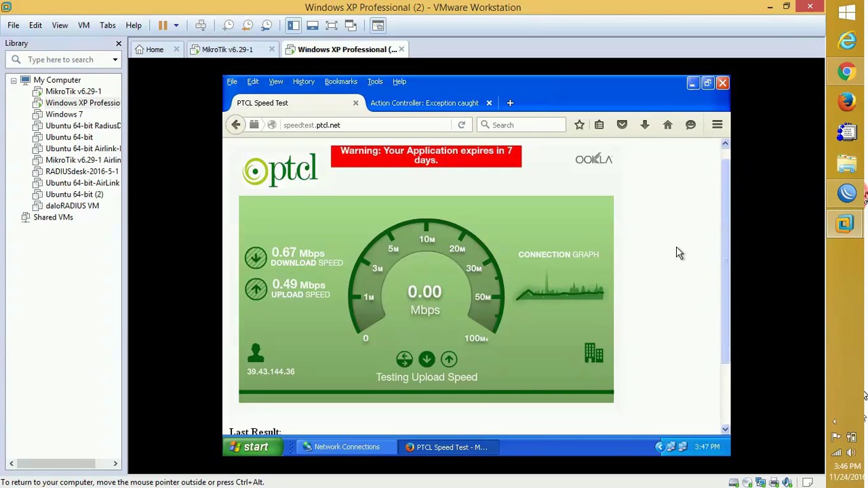This screenshot has width=868, height=488.
Task: Select MikroTik v6.29-1 in library
Action: pos(73,91)
